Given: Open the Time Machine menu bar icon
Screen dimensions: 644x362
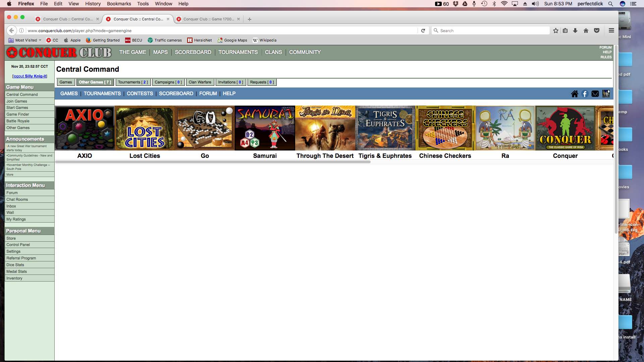Looking at the screenshot, I should [484, 4].
